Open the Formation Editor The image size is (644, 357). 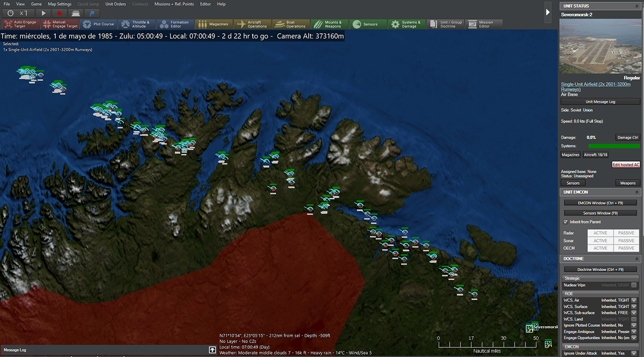pos(175,24)
